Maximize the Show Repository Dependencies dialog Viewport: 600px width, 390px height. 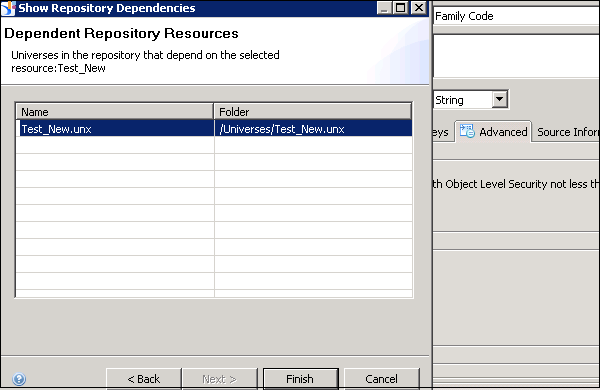tap(401, 8)
